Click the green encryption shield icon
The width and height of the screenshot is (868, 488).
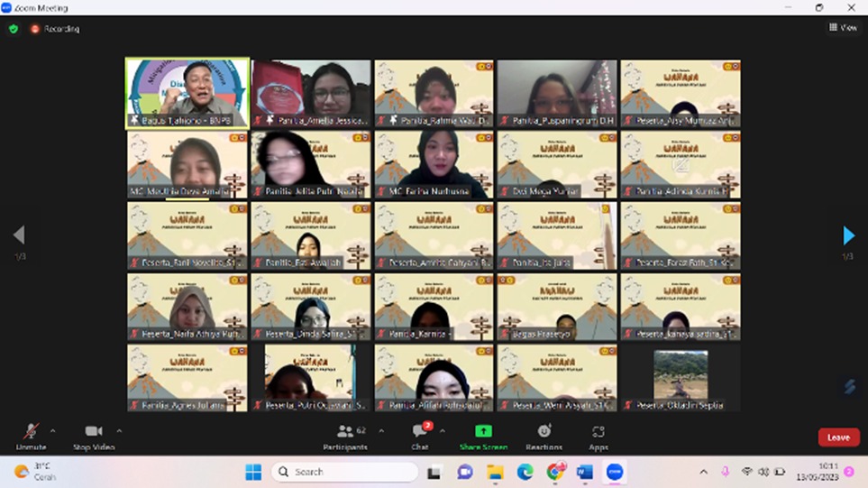click(14, 29)
